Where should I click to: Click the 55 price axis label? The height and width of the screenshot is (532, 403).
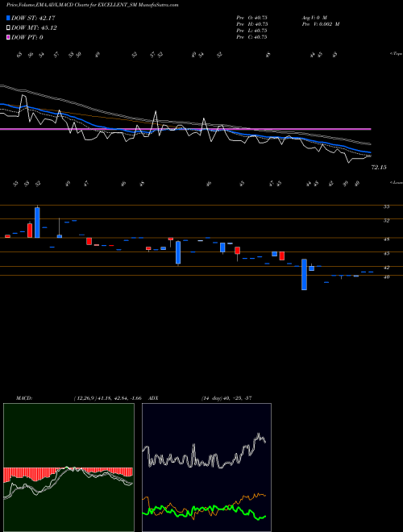(x=386, y=206)
